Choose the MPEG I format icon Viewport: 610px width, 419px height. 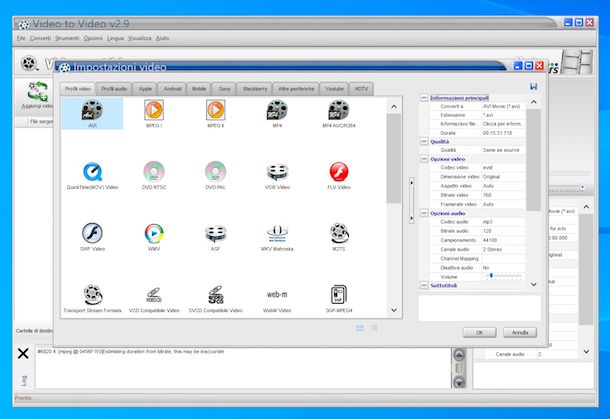tap(154, 113)
